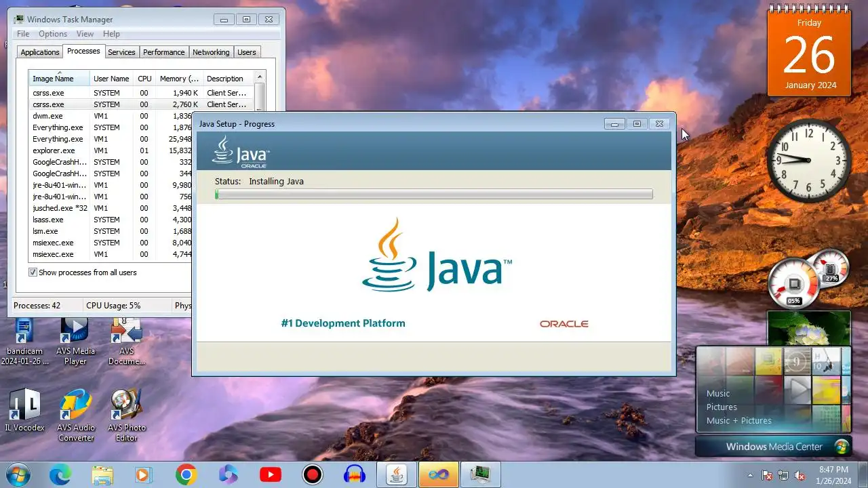
Task: Launch Microsoft Edge from the taskbar
Action: point(60,474)
